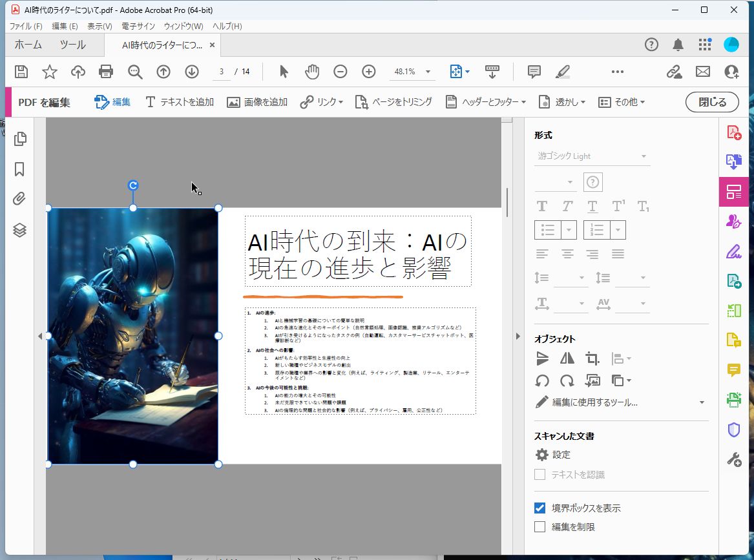Select the highlighter pen tool
Screen dimensions: 754x560
[563, 72]
